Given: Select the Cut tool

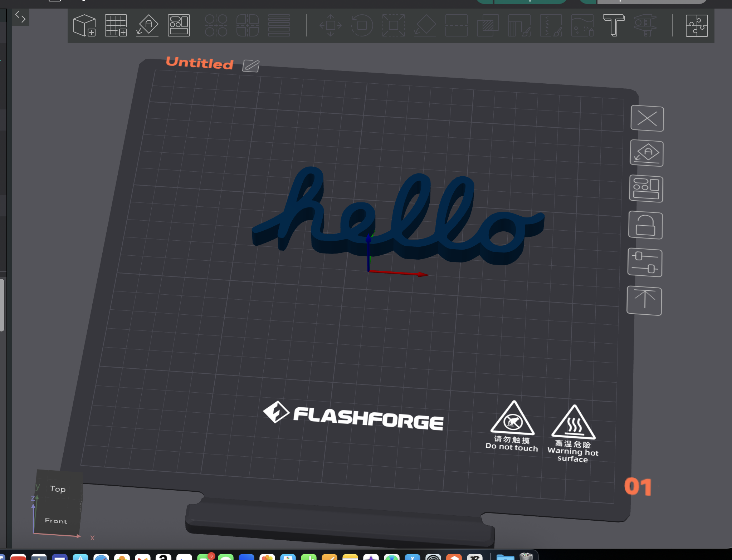Looking at the screenshot, I should pos(457,25).
